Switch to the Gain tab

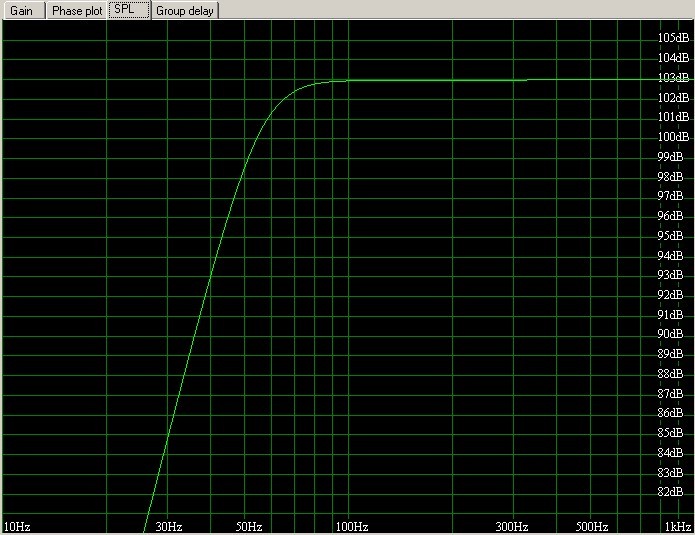point(24,11)
